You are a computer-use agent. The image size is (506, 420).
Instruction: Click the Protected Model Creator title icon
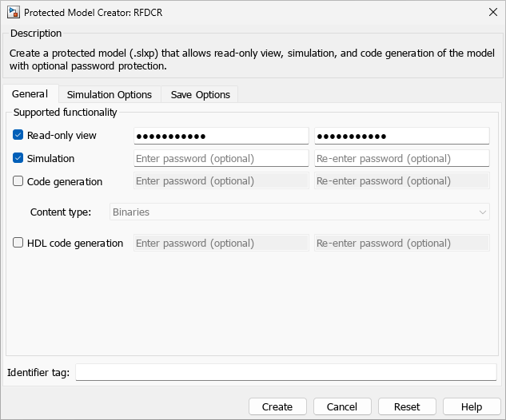coord(13,12)
